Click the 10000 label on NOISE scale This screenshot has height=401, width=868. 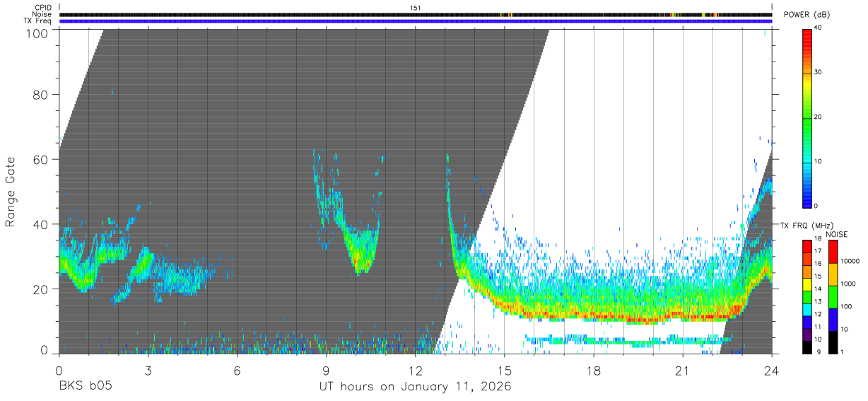tap(850, 262)
